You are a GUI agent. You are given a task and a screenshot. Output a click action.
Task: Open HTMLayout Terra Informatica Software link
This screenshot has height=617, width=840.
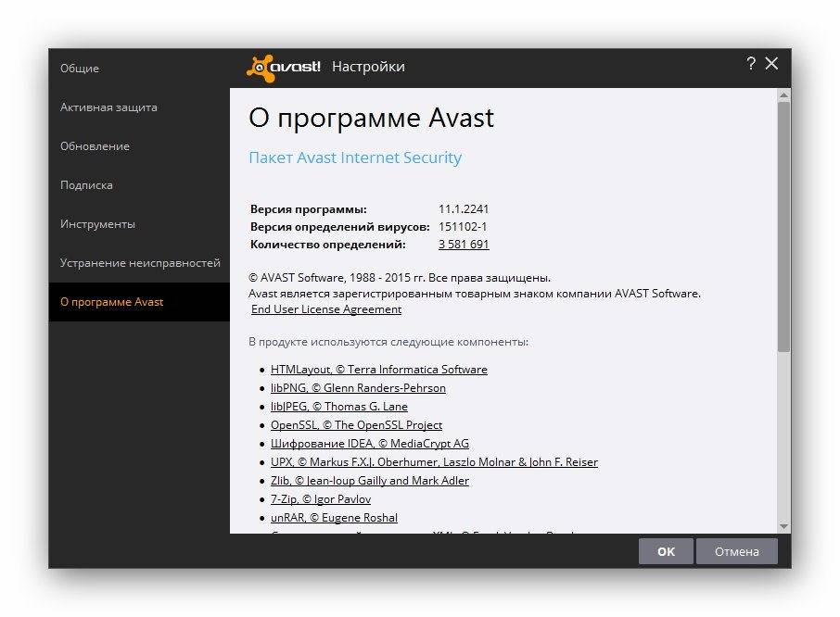coord(379,370)
